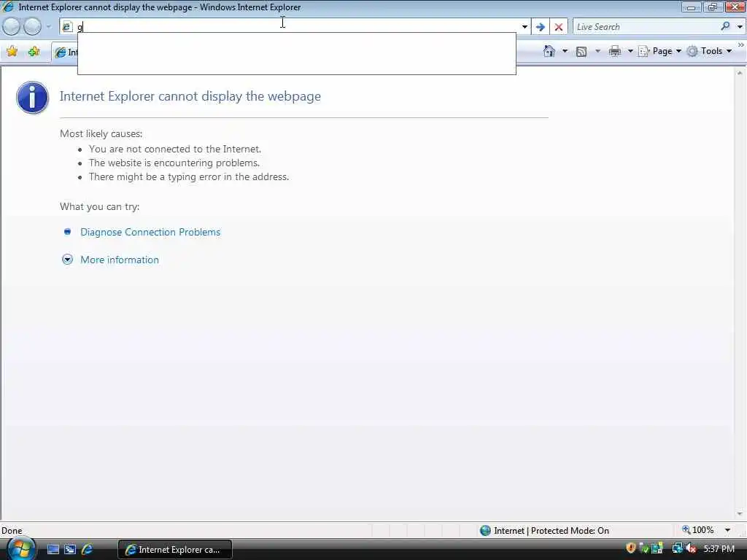Click the Live Search magnifier icon

[725, 27]
